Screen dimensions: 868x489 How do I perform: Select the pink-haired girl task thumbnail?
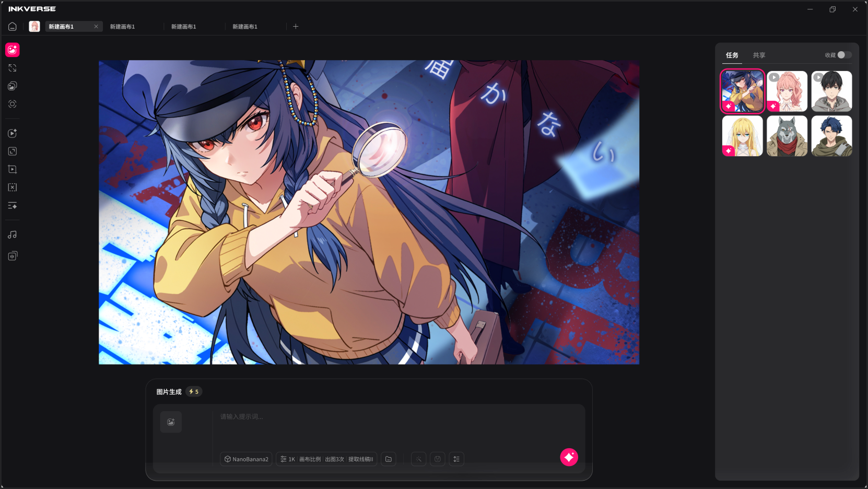pyautogui.click(x=787, y=91)
